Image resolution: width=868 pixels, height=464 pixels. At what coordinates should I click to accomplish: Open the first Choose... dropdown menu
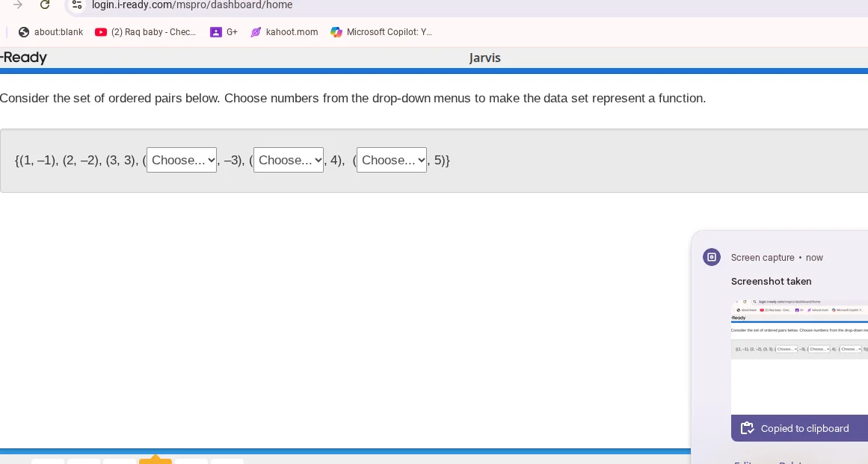(x=182, y=160)
